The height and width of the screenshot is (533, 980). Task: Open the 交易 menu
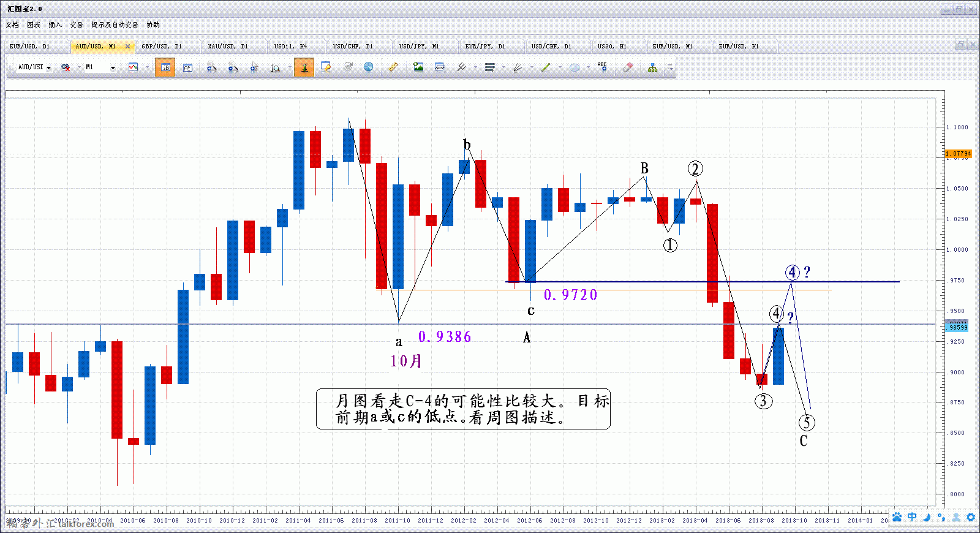tap(77, 25)
